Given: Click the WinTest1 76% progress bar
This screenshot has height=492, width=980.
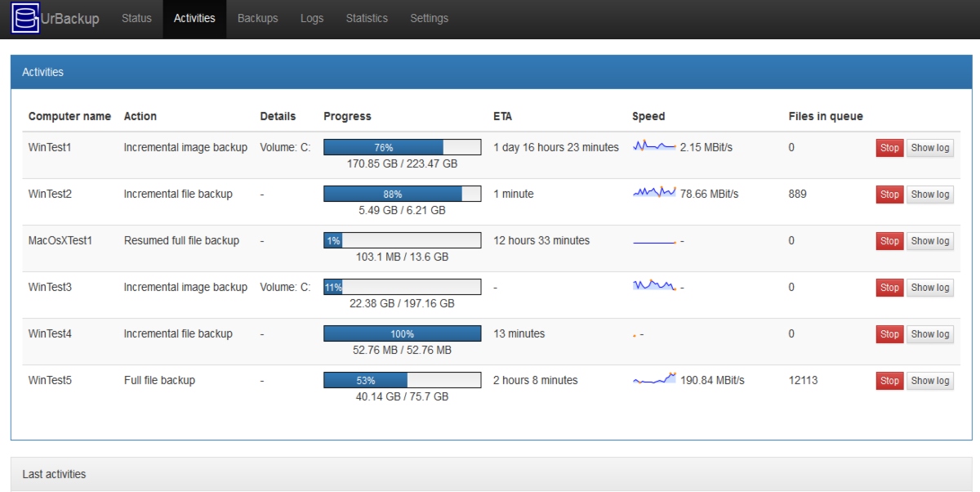Looking at the screenshot, I should pyautogui.click(x=402, y=147).
